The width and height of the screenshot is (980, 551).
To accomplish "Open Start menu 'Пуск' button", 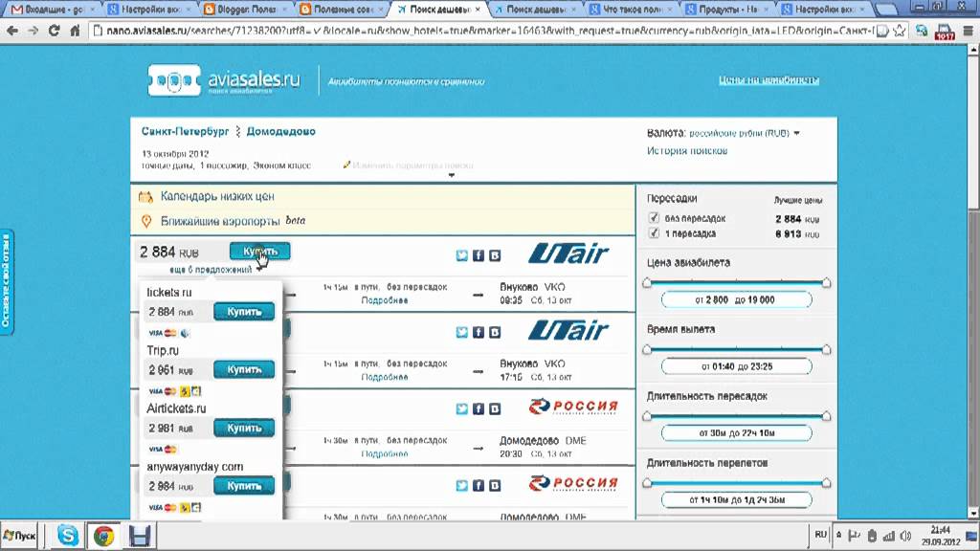I will click(20, 536).
